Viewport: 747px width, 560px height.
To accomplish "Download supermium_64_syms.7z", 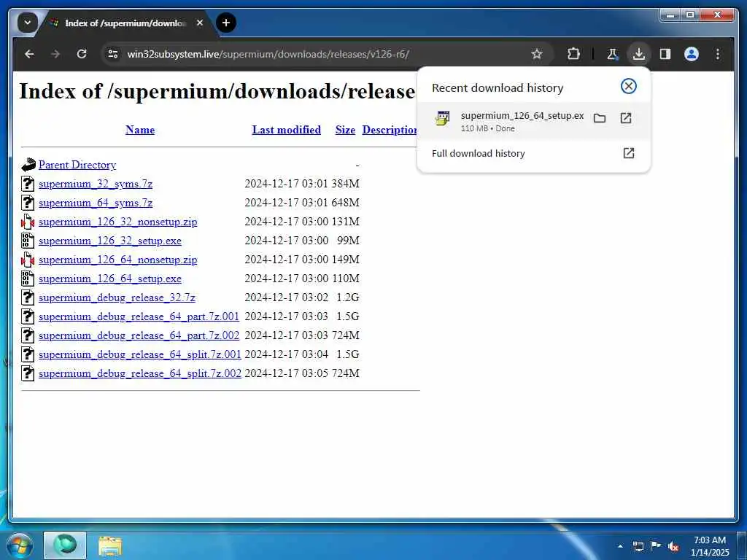I will [96, 203].
